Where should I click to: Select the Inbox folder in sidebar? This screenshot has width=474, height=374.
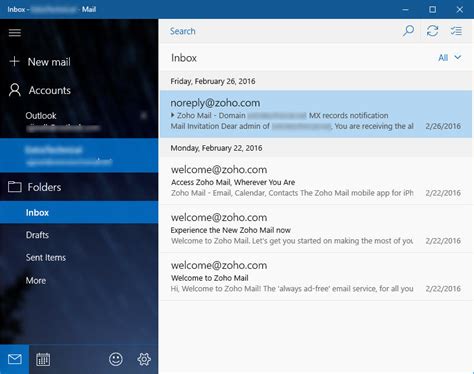(79, 212)
